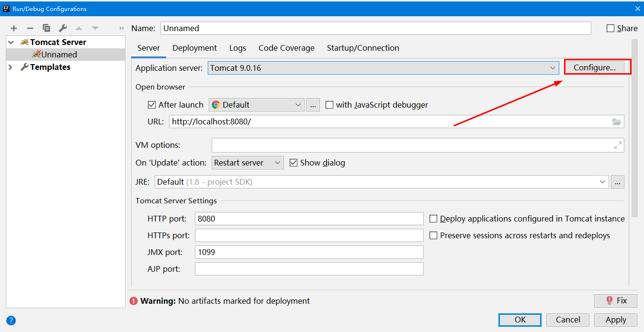Copy configuration icon in toolbar

pyautogui.click(x=46, y=28)
